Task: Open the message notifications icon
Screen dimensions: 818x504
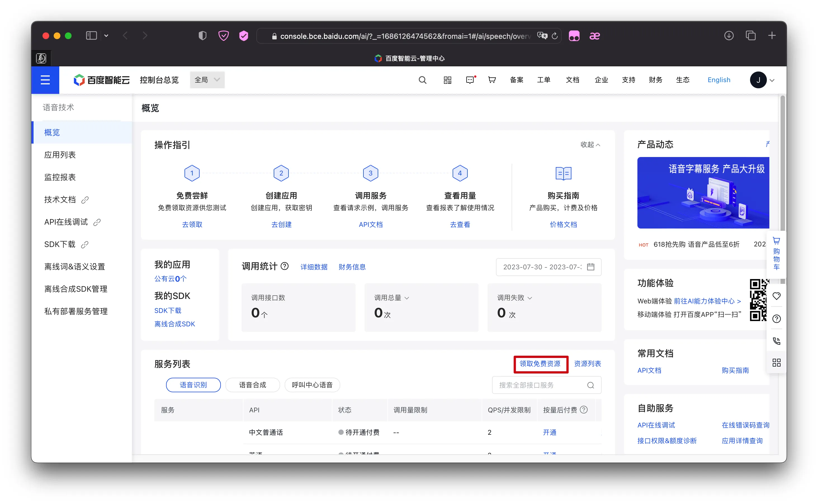Action: 470,80
